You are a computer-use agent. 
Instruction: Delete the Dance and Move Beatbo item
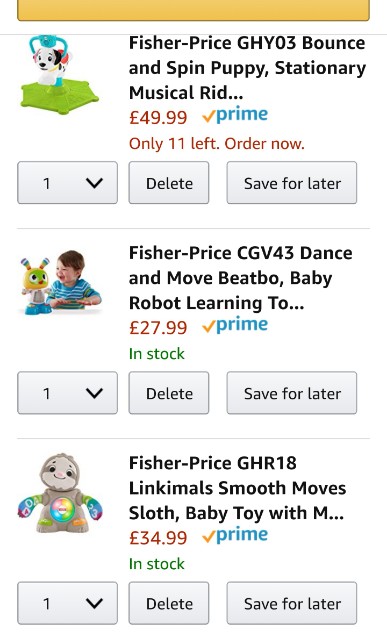coord(169,393)
